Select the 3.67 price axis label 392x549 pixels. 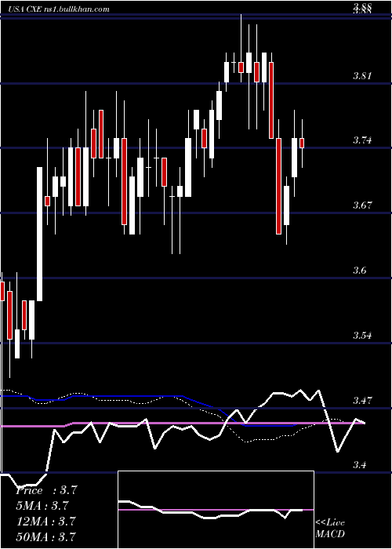(363, 205)
